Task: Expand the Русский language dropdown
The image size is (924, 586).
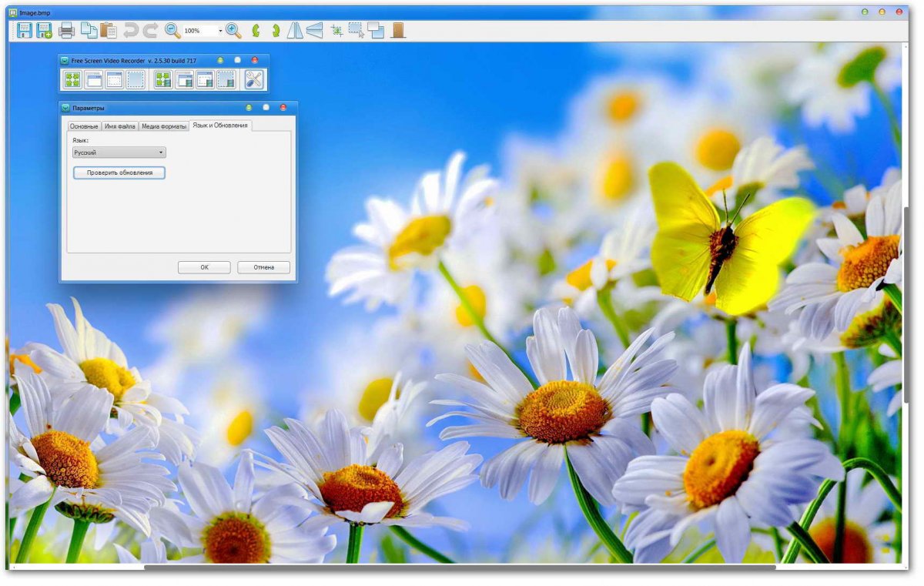Action: click(x=119, y=152)
